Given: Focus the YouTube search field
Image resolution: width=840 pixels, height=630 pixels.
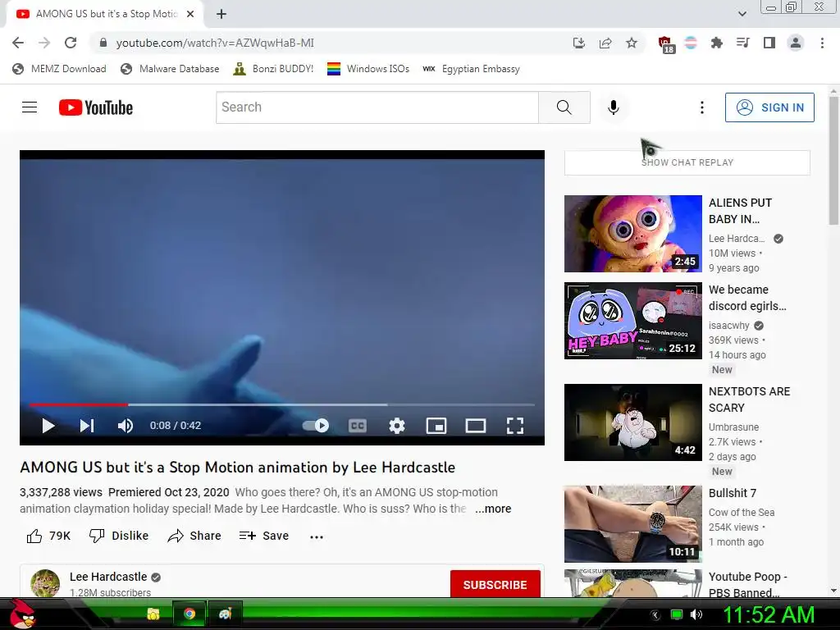Looking at the screenshot, I should (377, 107).
